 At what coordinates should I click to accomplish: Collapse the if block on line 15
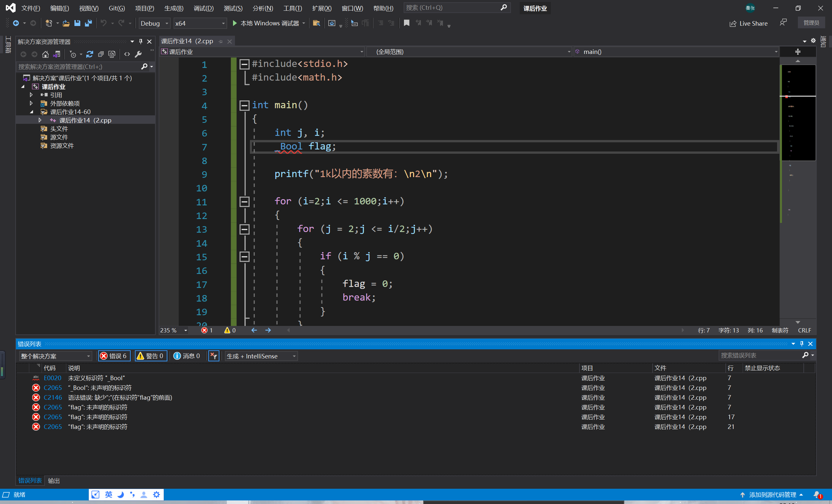tap(244, 257)
